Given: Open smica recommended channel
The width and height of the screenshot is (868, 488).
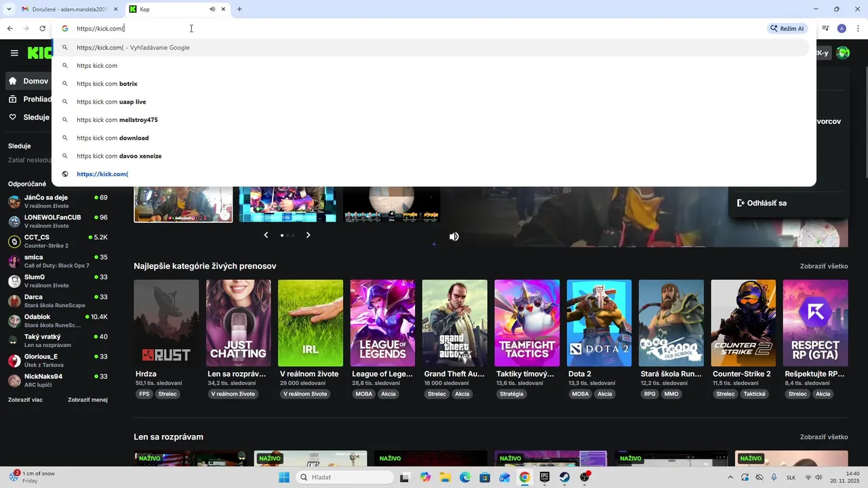Looking at the screenshot, I should pyautogui.click(x=58, y=261).
